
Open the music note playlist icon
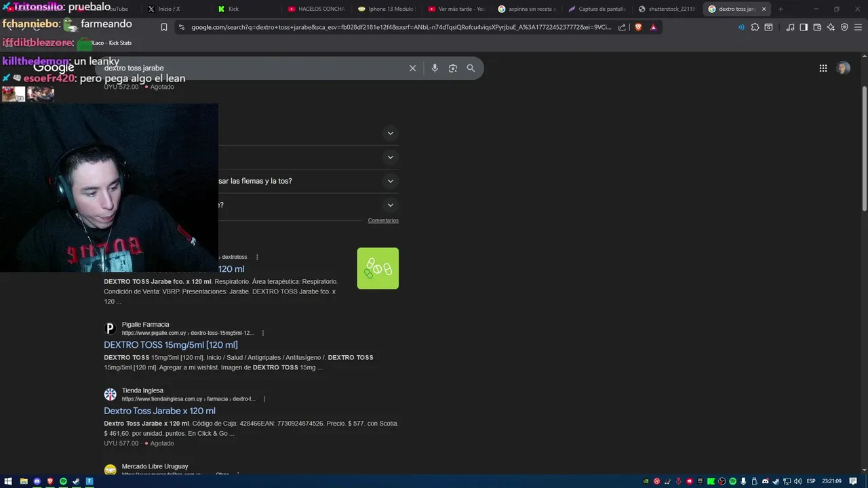pyautogui.click(x=790, y=27)
